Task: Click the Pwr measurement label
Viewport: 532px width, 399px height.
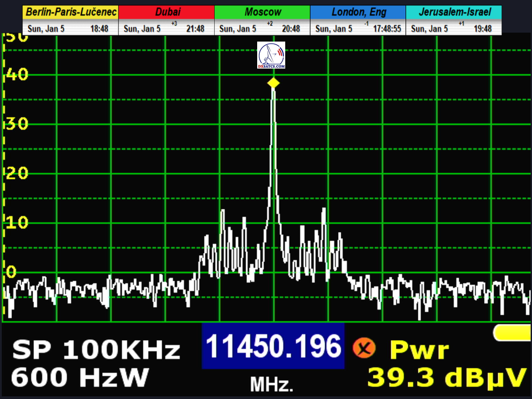Action: [419, 350]
